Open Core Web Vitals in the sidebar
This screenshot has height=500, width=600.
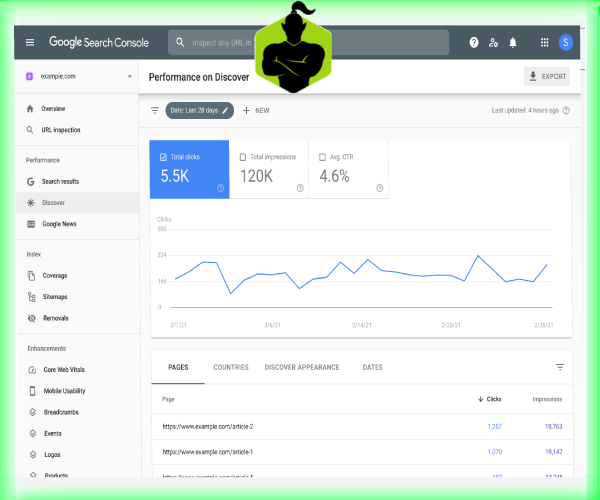[64, 370]
